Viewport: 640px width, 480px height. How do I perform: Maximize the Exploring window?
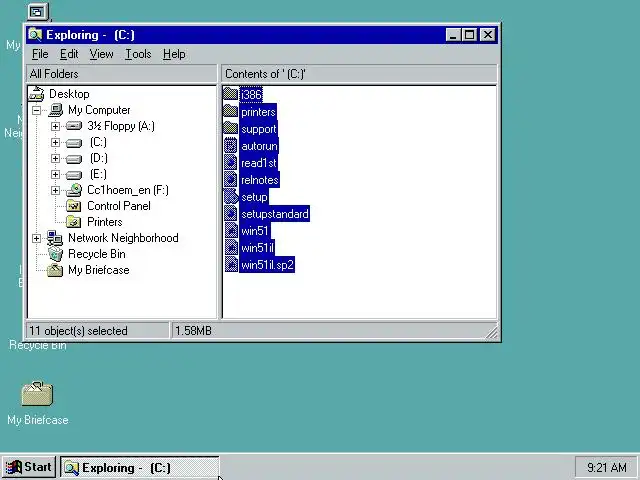pyautogui.click(x=469, y=35)
